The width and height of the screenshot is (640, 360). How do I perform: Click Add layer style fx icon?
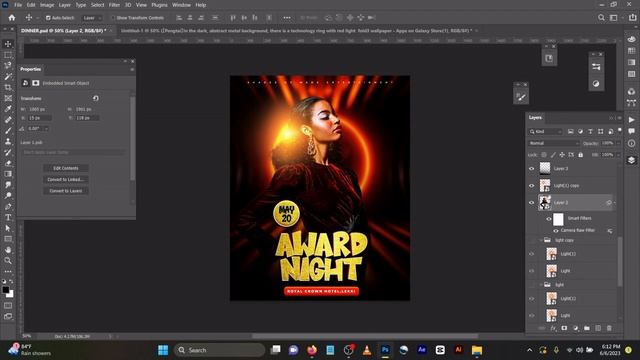pyautogui.click(x=553, y=328)
